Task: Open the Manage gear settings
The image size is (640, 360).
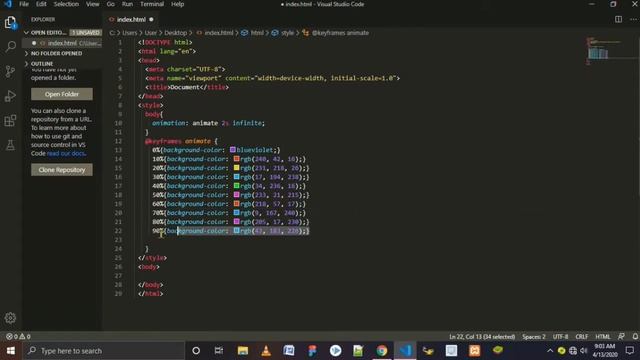Action: coord(11,318)
